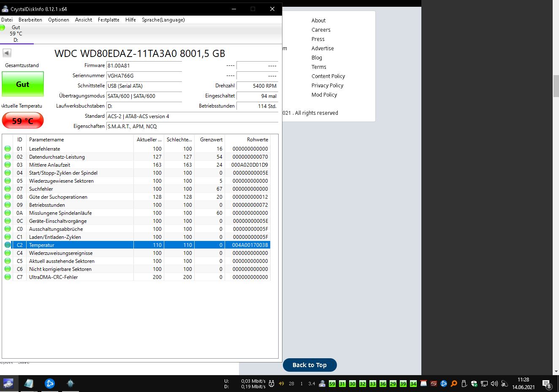
Task: Click the orange magnifier tray icon
Action: 454,384
